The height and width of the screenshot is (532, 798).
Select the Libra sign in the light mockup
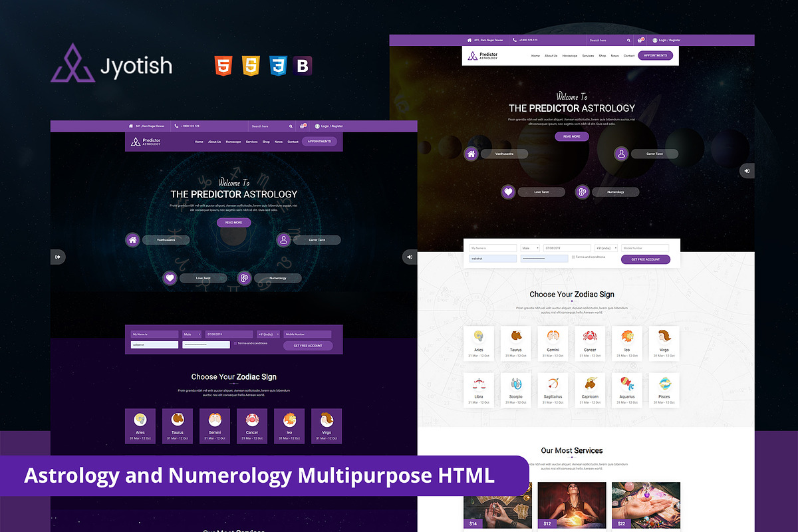pyautogui.click(x=479, y=390)
